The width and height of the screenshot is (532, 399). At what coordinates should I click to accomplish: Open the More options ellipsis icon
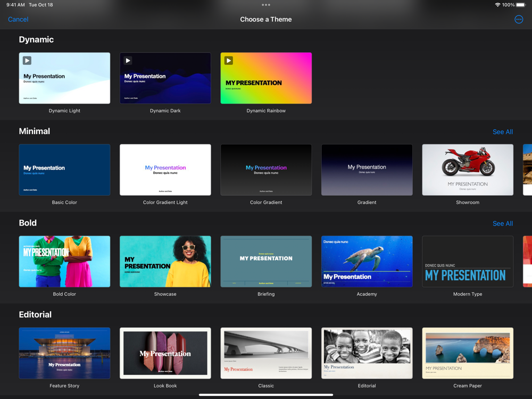click(518, 19)
